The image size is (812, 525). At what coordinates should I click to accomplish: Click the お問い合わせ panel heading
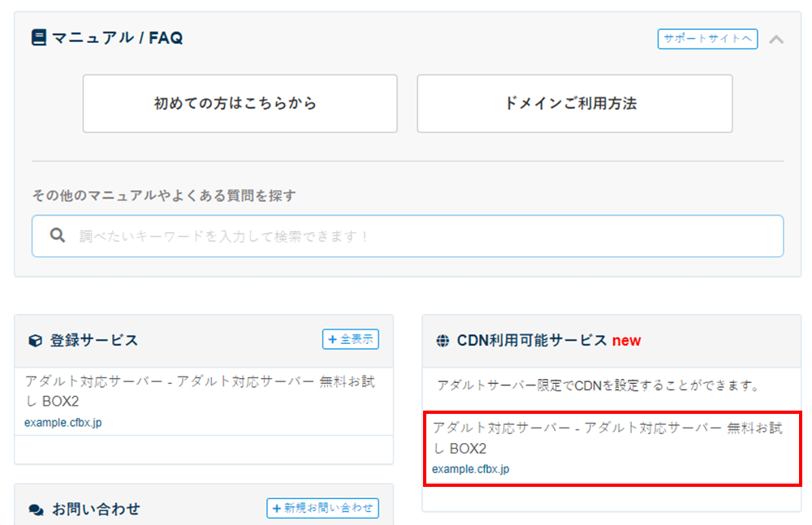(x=96, y=510)
